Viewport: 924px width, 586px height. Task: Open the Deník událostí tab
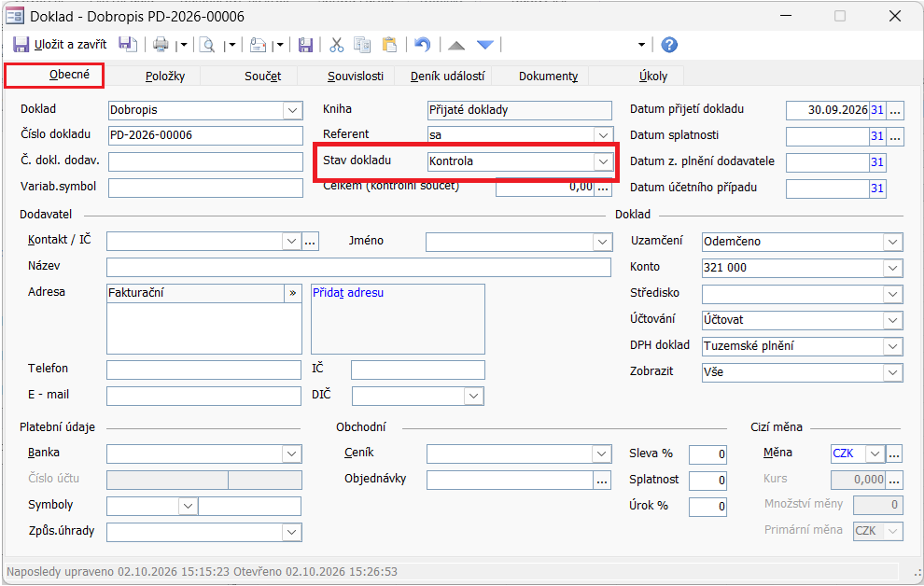pyautogui.click(x=448, y=76)
